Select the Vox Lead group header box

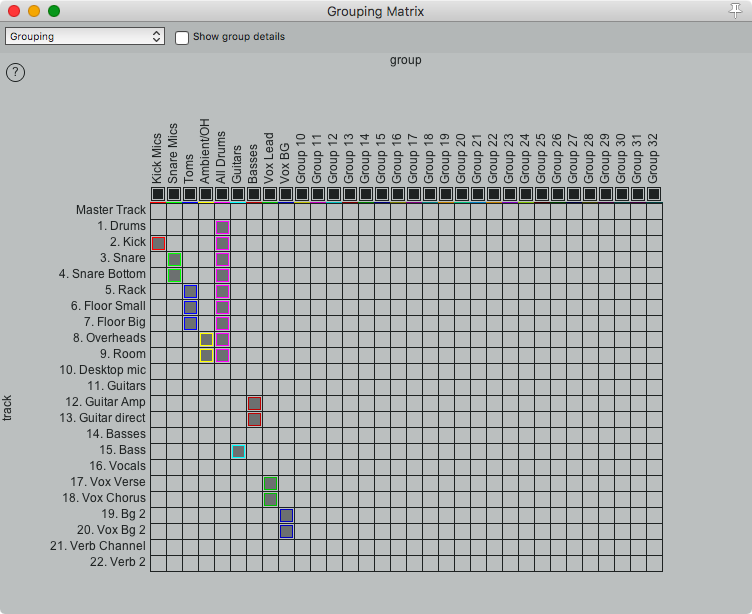(x=270, y=194)
